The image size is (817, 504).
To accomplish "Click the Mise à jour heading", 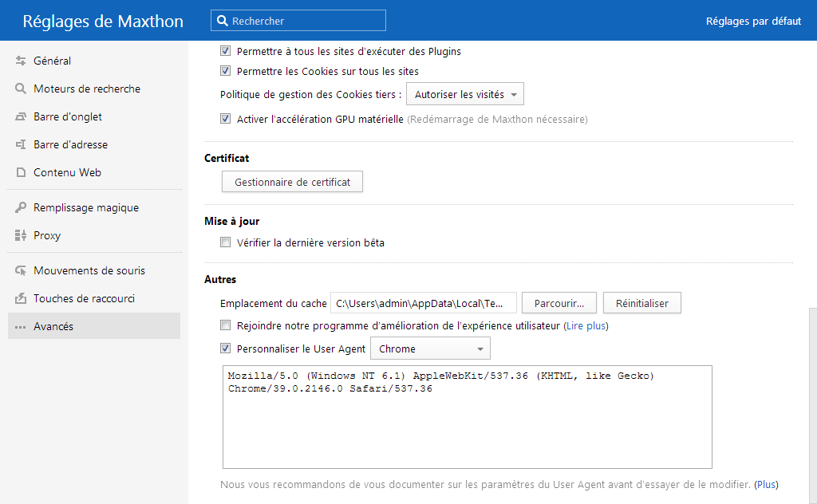I will (x=232, y=221).
